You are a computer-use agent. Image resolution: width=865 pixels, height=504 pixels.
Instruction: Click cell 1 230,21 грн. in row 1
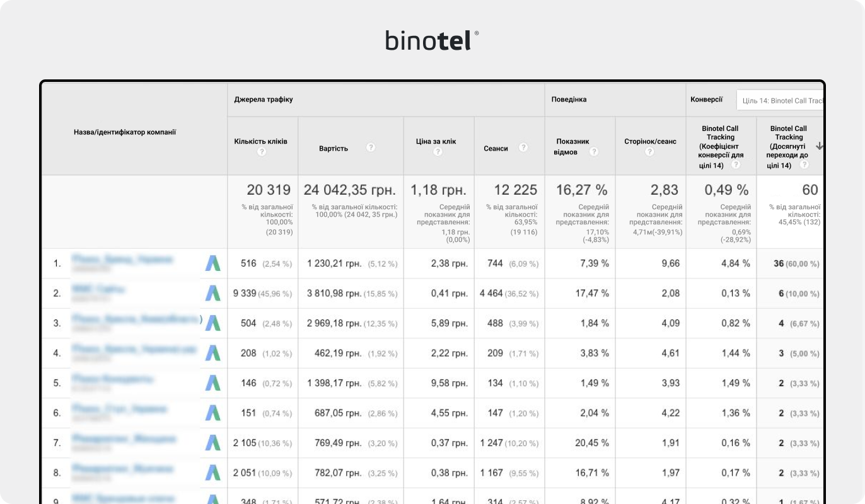click(x=334, y=263)
